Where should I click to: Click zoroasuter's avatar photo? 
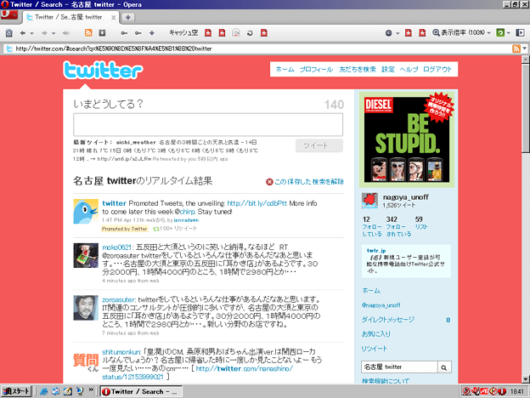[x=86, y=308]
